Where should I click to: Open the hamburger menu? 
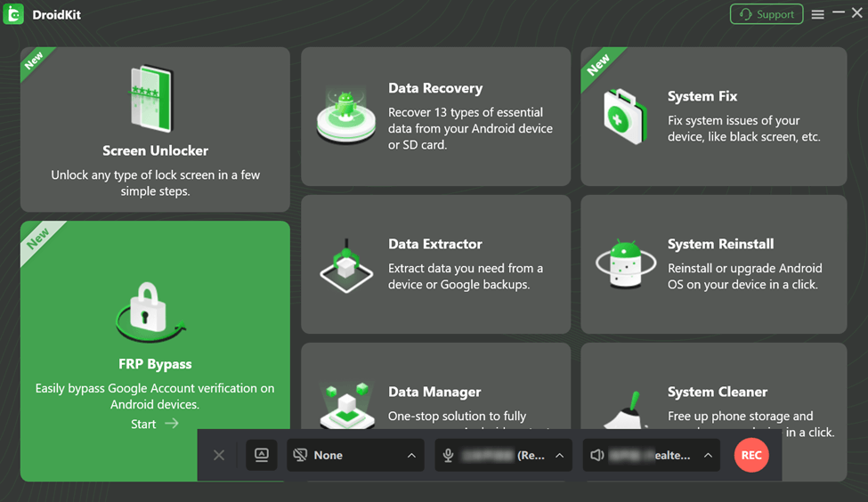pyautogui.click(x=817, y=15)
